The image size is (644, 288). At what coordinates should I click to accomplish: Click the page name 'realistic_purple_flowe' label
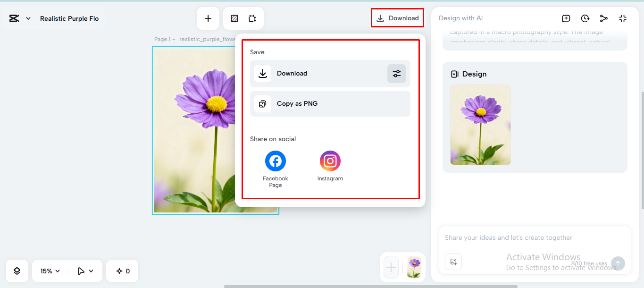(x=208, y=39)
